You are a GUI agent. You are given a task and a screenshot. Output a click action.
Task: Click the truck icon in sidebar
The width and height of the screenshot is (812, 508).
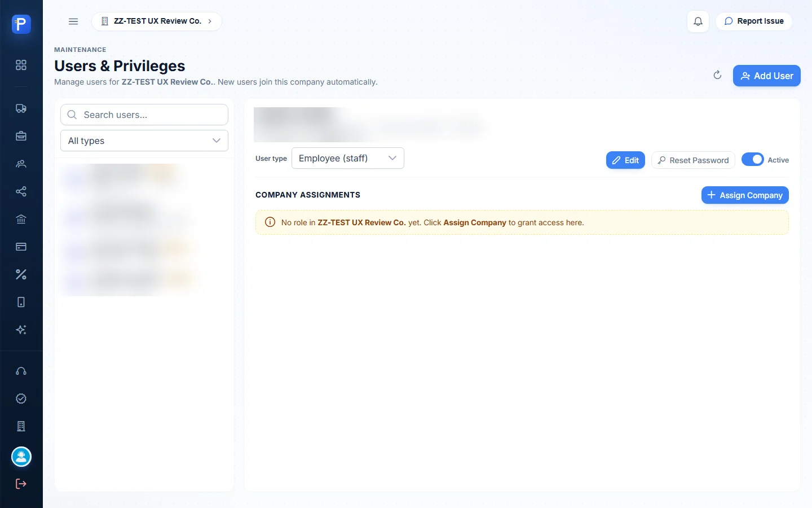(21, 108)
